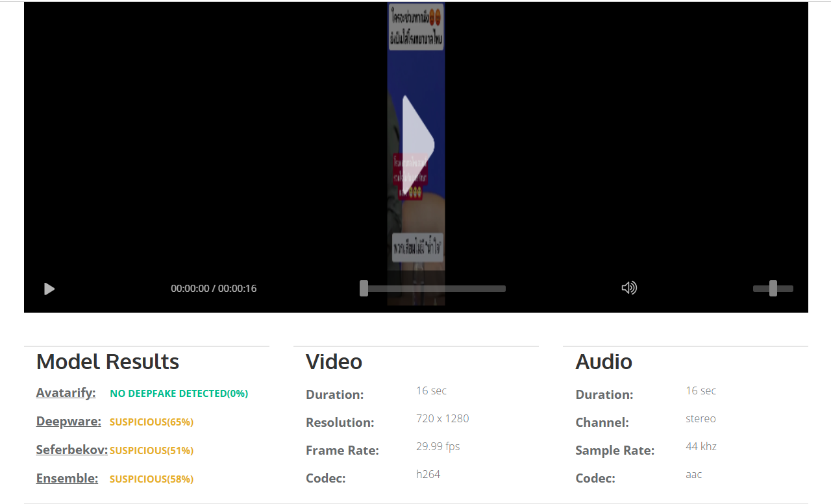Select the audio codec value 'aac'
Screen dimensions: 831x504
[694, 474]
